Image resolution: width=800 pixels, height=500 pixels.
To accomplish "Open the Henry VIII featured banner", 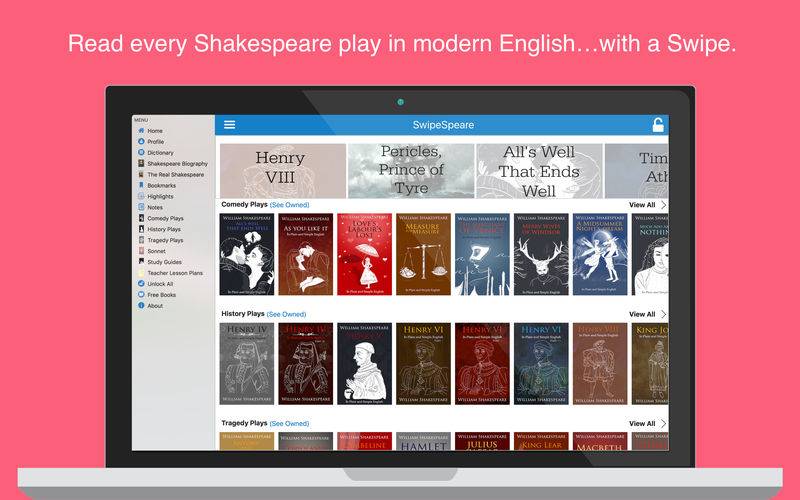I will pos(283,171).
